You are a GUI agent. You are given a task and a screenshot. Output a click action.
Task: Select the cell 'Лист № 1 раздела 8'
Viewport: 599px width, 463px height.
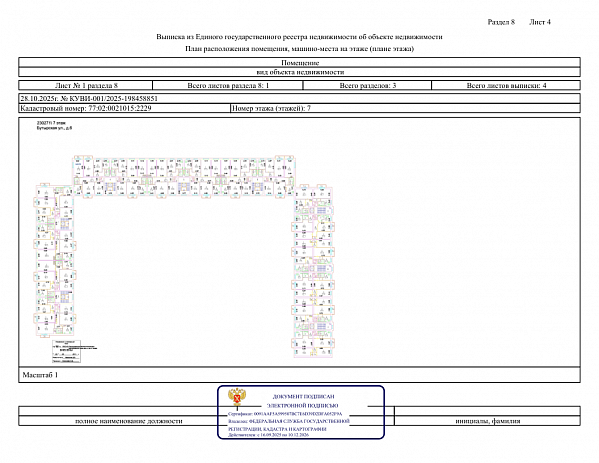(86, 85)
